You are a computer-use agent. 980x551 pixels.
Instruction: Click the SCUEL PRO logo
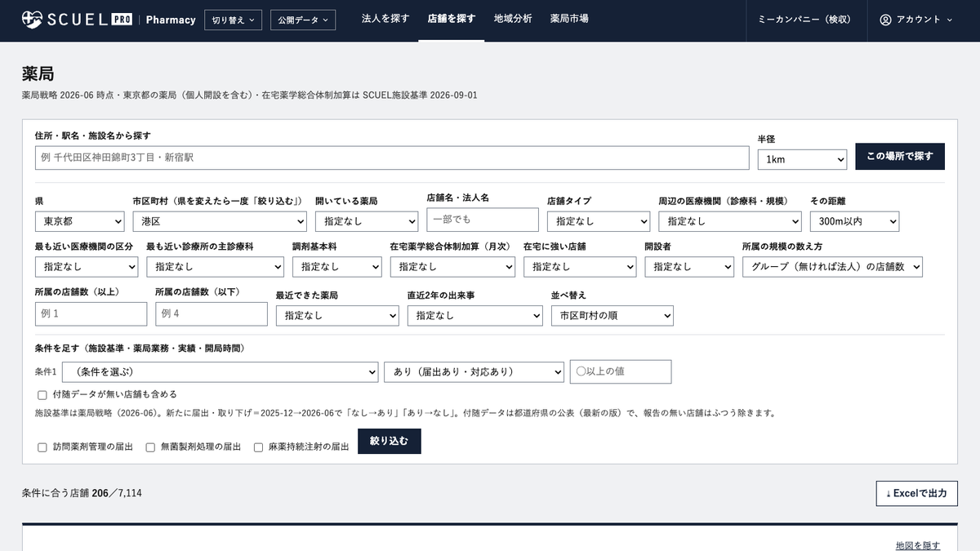coord(78,19)
